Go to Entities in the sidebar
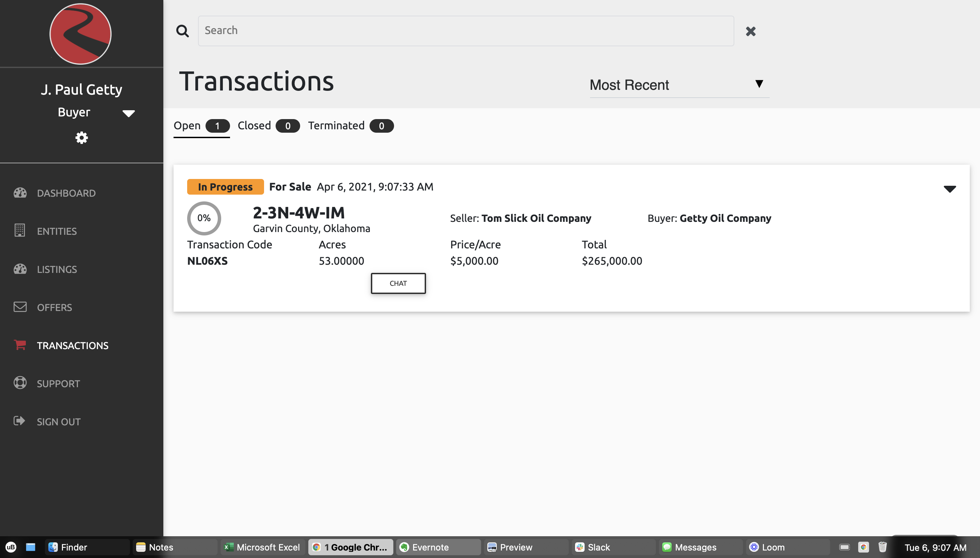Viewport: 980px width, 558px height. [x=57, y=231]
